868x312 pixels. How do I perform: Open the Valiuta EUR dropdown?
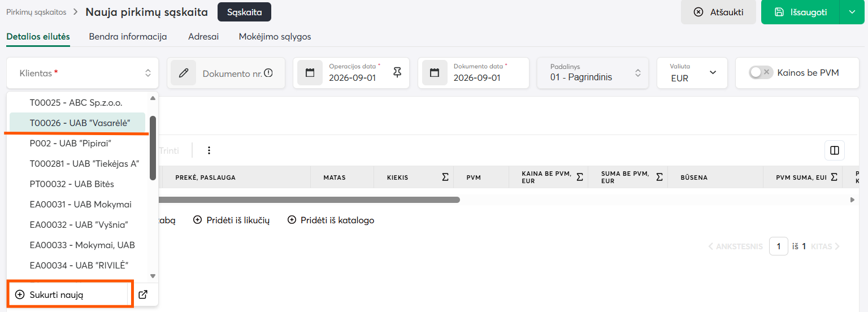[692, 72]
